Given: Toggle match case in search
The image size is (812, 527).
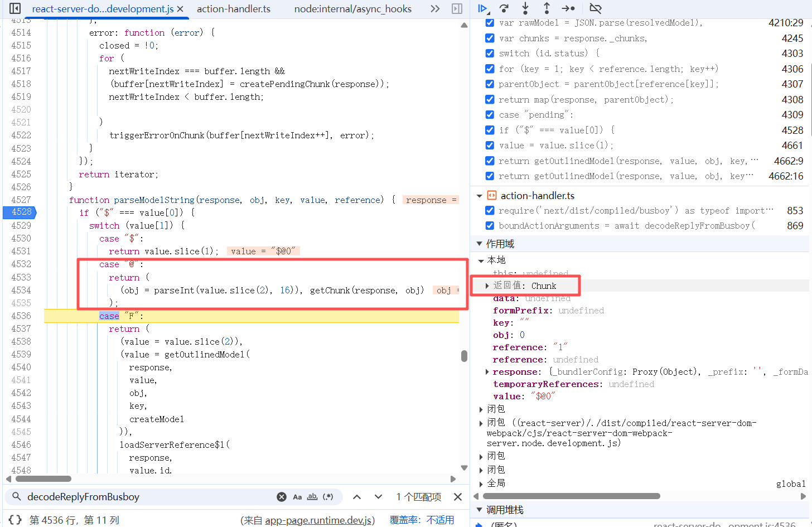Looking at the screenshot, I should pyautogui.click(x=297, y=497).
